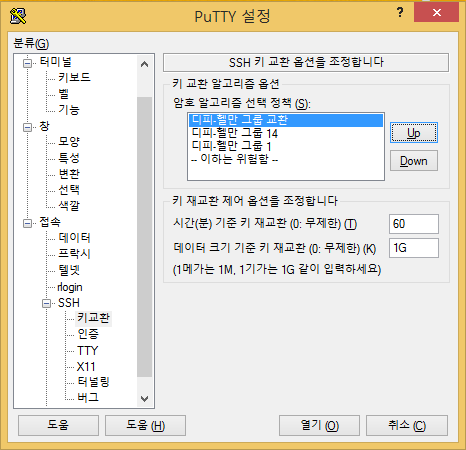Click scroll up arrow in category tree
Screen dimensions: 466x450
coord(144,64)
